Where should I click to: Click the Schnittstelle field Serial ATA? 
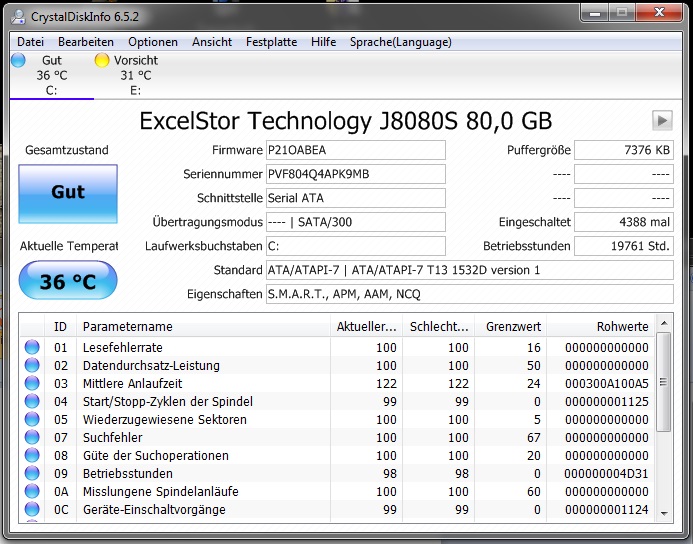[356, 198]
